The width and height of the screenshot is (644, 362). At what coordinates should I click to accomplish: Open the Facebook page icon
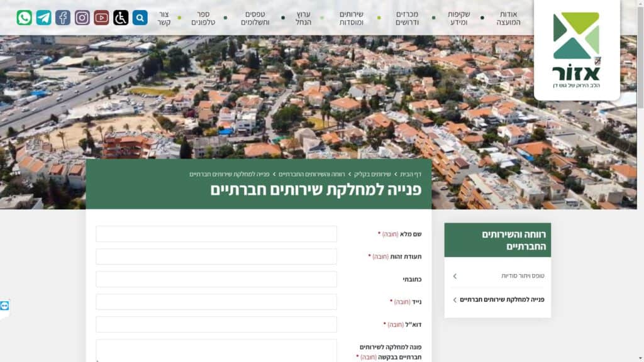[63, 18]
